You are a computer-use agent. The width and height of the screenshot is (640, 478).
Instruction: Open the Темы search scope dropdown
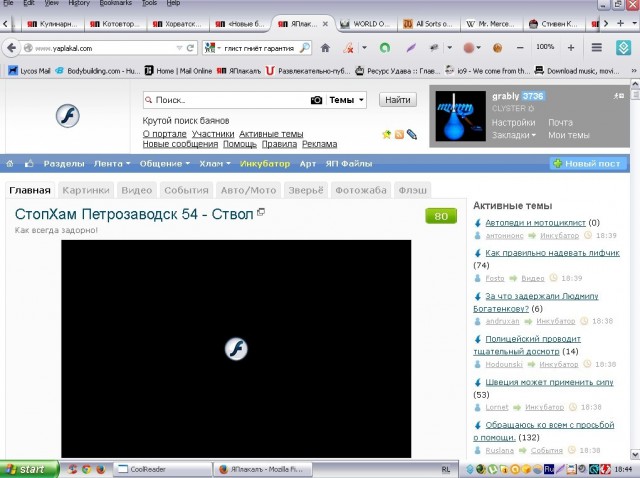[346, 100]
